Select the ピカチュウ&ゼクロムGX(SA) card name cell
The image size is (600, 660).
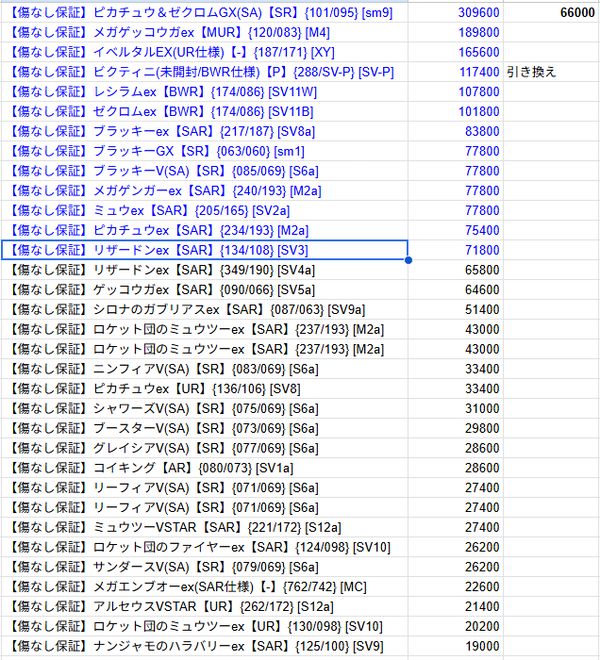(x=204, y=13)
